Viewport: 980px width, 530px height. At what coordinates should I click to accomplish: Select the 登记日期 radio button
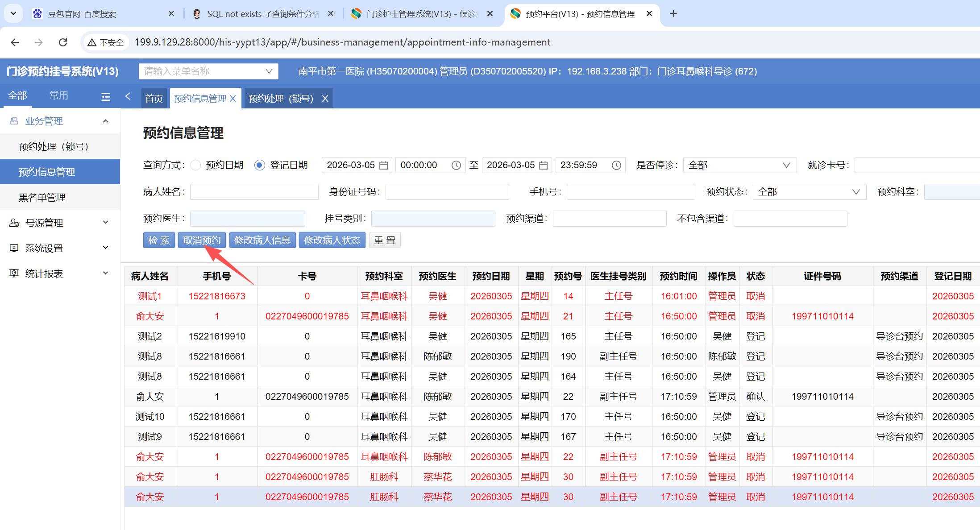point(259,166)
